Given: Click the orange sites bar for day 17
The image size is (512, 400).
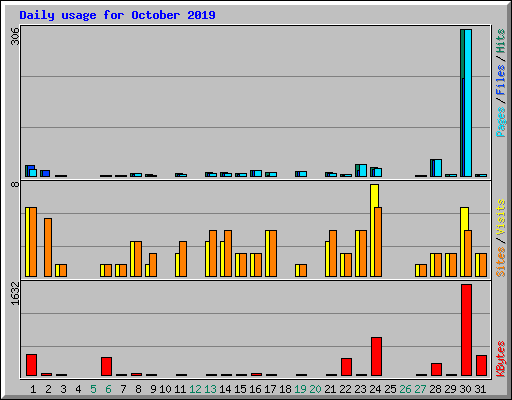Looking at the screenshot, I should coord(273,253).
